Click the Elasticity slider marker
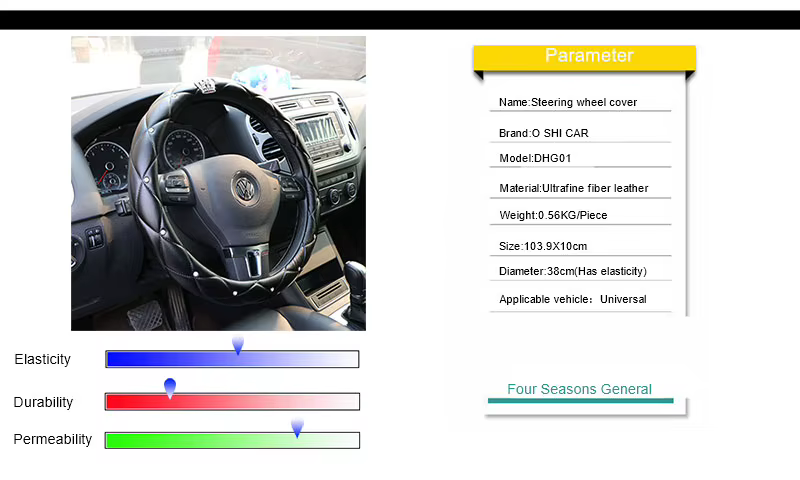This screenshot has width=800, height=480. [x=238, y=345]
